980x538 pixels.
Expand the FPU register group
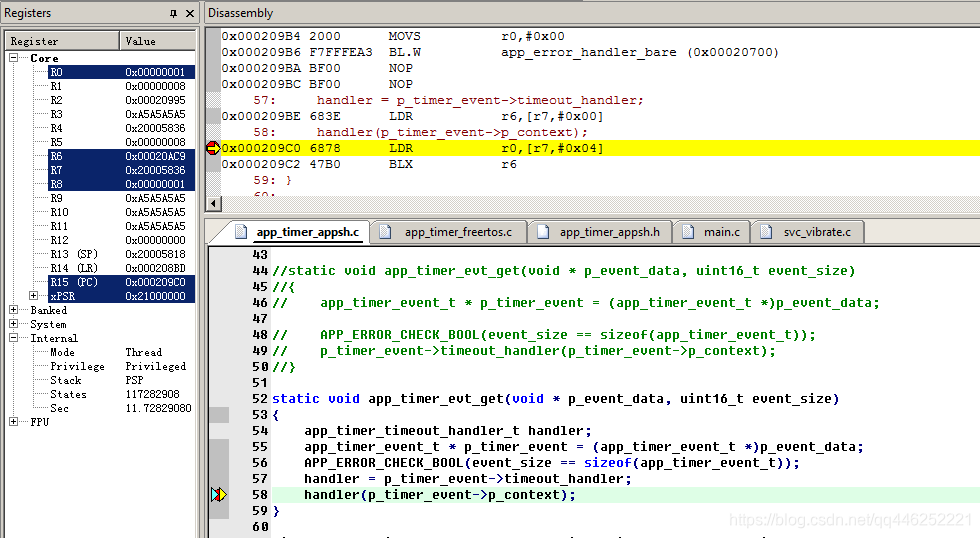pyautogui.click(x=14, y=422)
